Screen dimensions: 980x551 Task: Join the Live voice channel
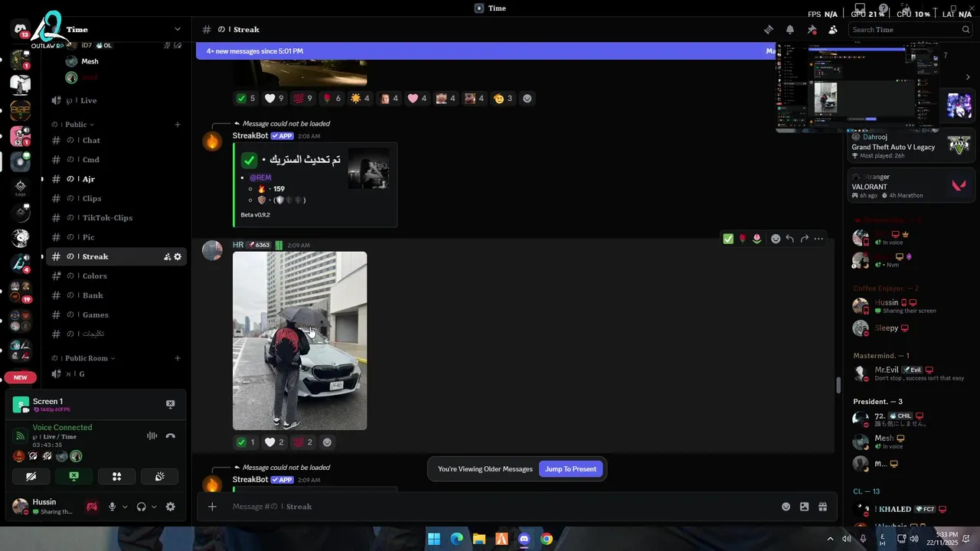click(116, 100)
